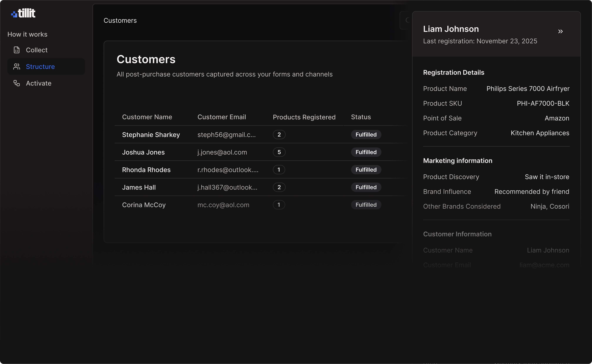
Task: Click the Products Registered count badge for Joshua Jones
Action: coord(279,152)
